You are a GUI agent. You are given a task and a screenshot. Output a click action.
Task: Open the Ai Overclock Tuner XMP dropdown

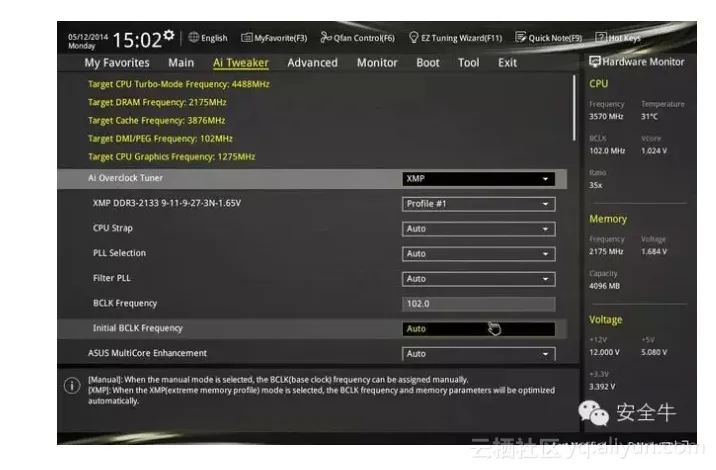479,179
